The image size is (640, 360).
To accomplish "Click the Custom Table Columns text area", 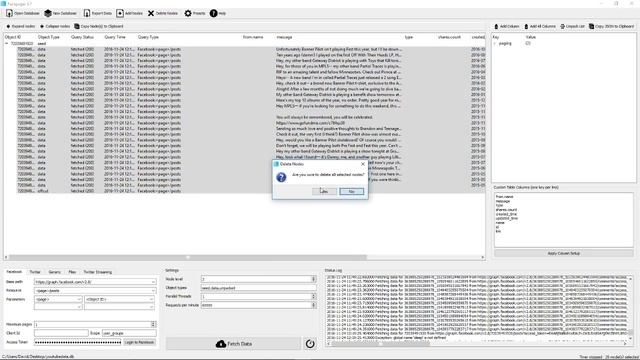I will 564,220.
